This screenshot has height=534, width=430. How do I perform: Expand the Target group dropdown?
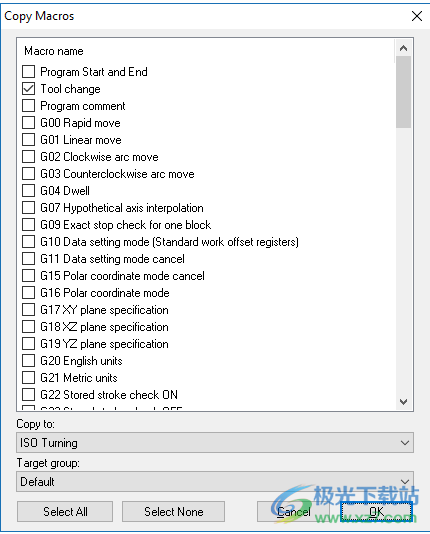215,482
